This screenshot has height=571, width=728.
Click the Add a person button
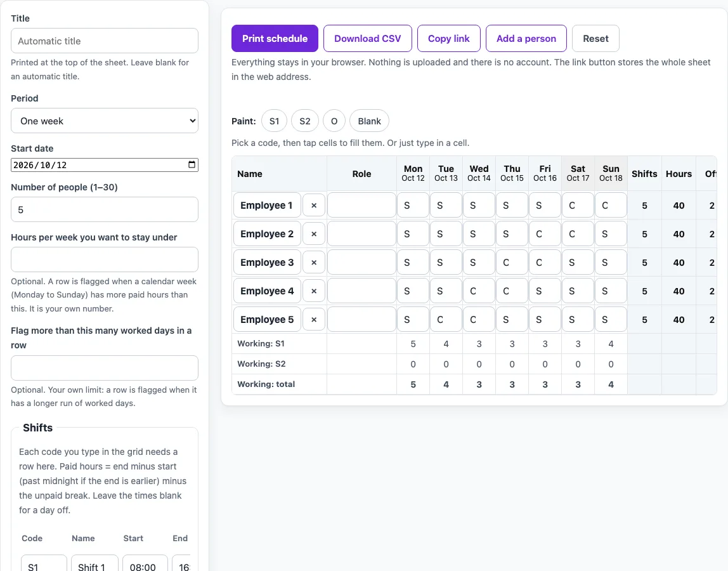pyautogui.click(x=526, y=39)
